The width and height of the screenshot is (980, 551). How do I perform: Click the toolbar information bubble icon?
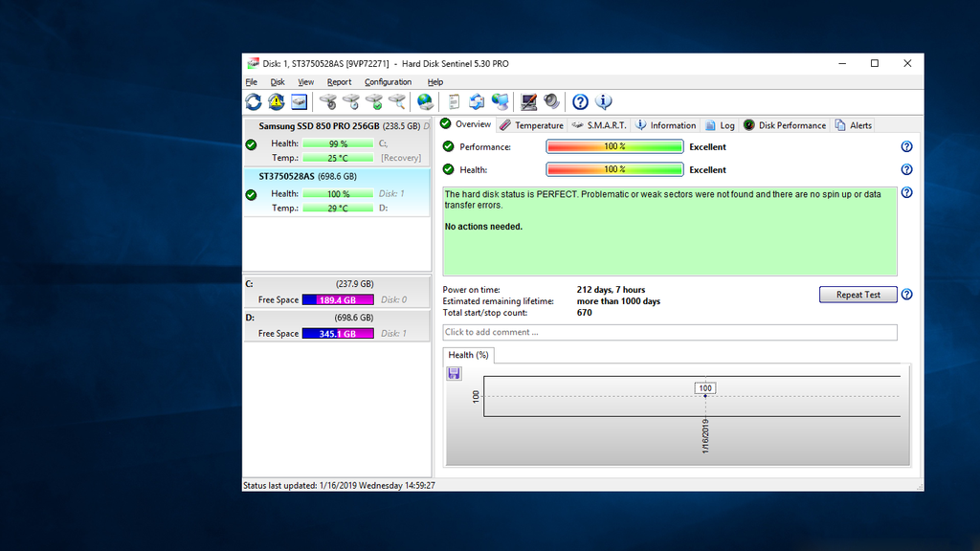604,101
